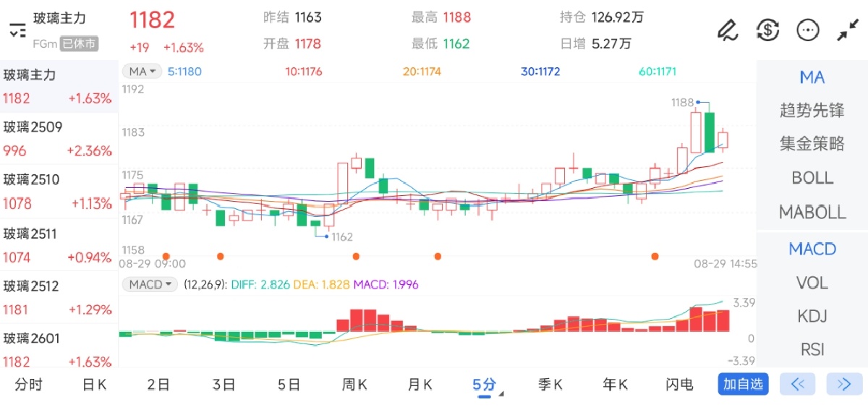868x410 pixels.
Task: Add contract via 加自选 button
Action: [x=743, y=384]
